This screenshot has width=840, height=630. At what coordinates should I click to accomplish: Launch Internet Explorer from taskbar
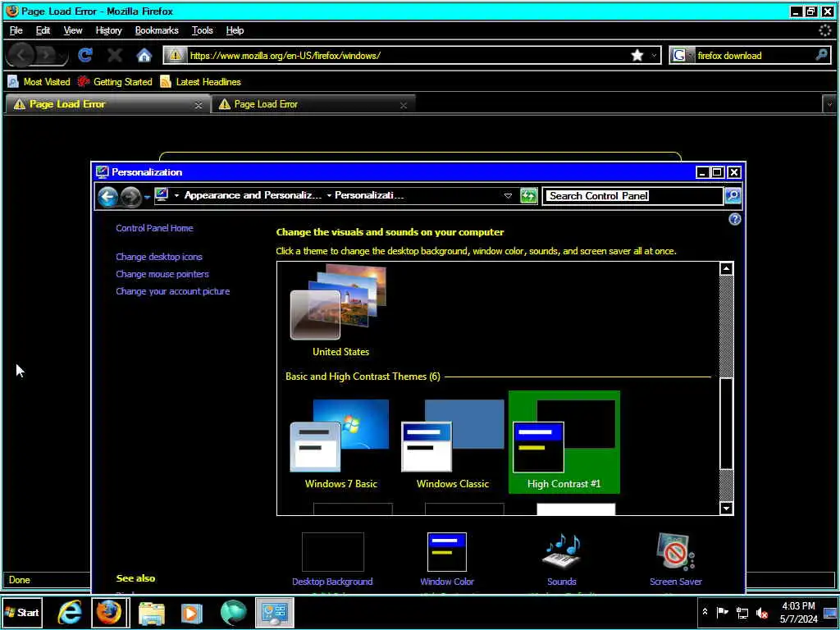[x=70, y=612]
